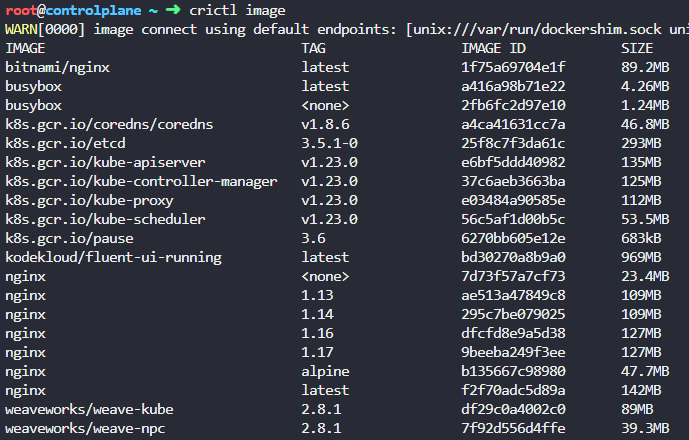Viewport: 689px width, 440px height.
Task: Click the 3.5.1-0 tag
Action: pyautogui.click(x=330, y=143)
